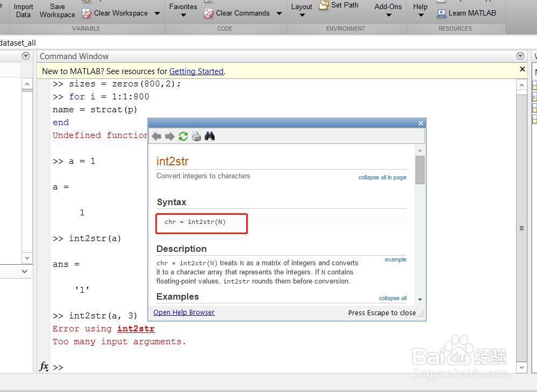Screen dimensions: 537x392
Task: Open the Add-Ons dropdown
Action: [388, 10]
